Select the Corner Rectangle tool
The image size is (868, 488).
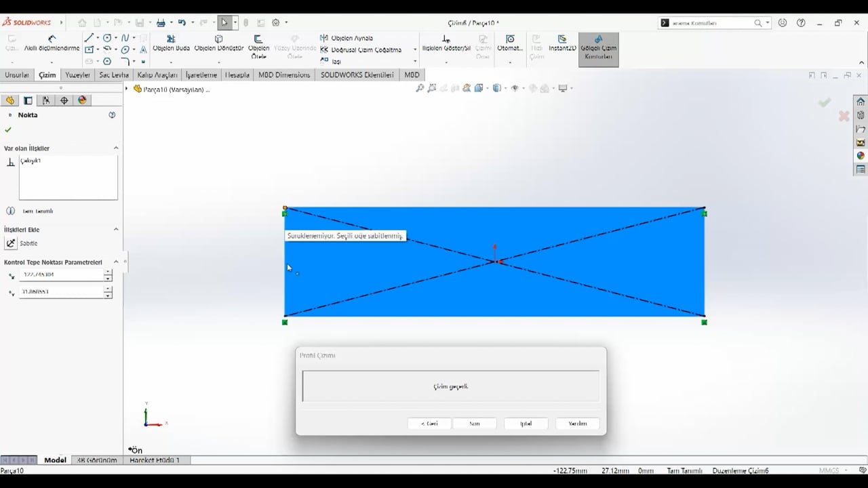coord(89,49)
